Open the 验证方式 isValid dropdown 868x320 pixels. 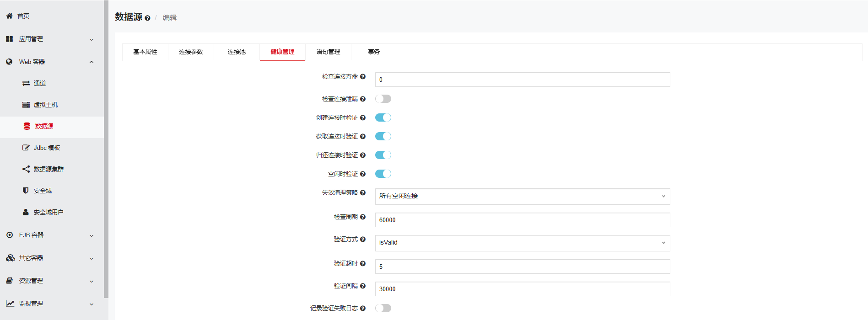click(522, 243)
